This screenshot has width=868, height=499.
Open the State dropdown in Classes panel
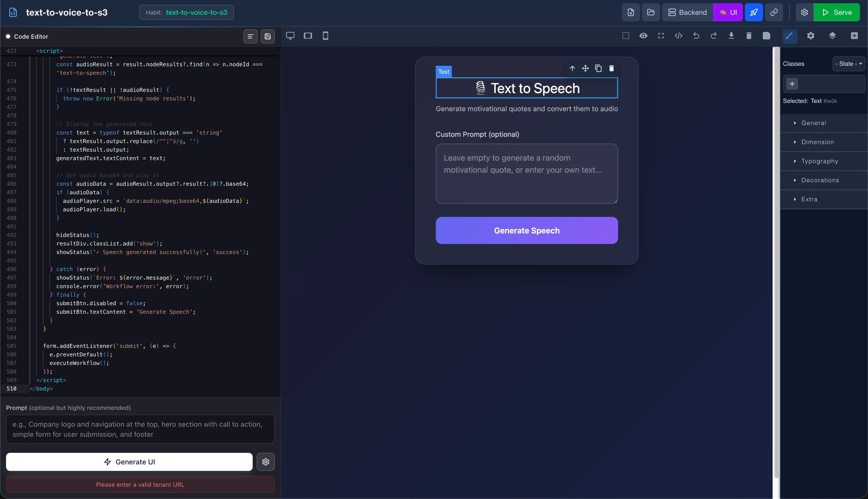[849, 64]
